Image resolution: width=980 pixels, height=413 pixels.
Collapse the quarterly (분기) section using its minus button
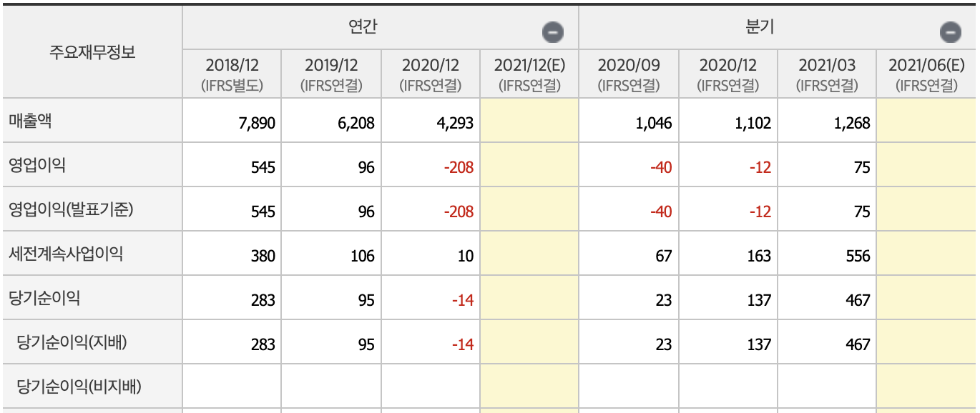pos(950,30)
